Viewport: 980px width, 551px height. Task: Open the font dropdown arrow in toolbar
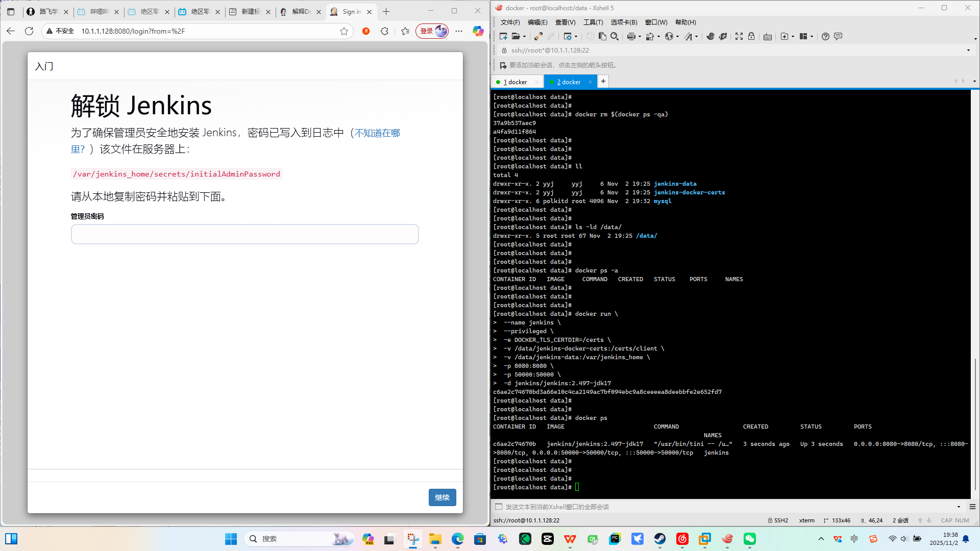pyautogui.click(x=697, y=37)
